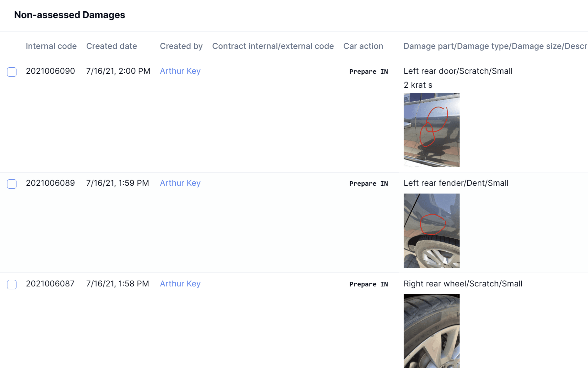
Task: Tick the checkbox for damage 2021006089
Action: coord(12,184)
